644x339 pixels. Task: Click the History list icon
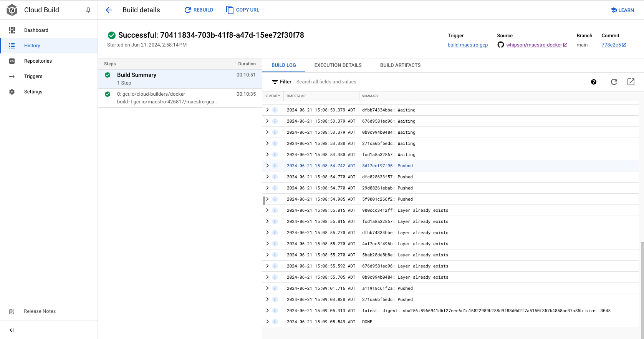(x=12, y=45)
